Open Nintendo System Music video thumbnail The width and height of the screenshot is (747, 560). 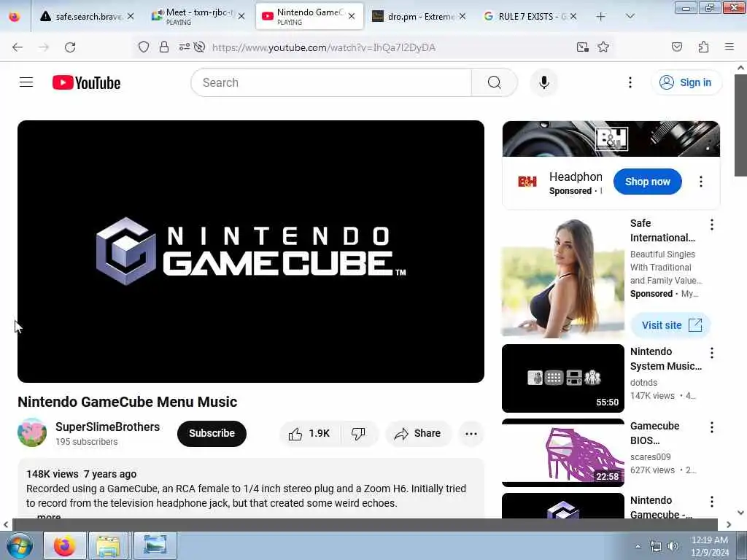pyautogui.click(x=562, y=378)
